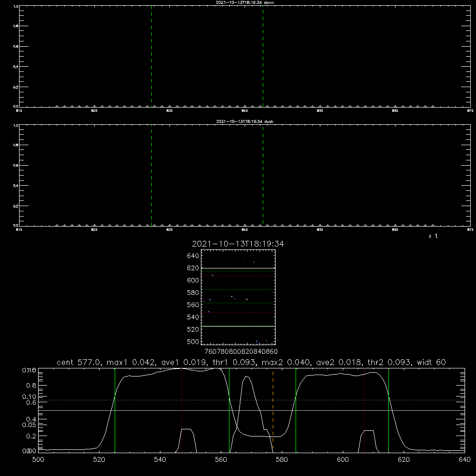Click the 0.2 y-axis label of profile plot
The height and width of the screenshot is (476, 476).
(x=31, y=436)
